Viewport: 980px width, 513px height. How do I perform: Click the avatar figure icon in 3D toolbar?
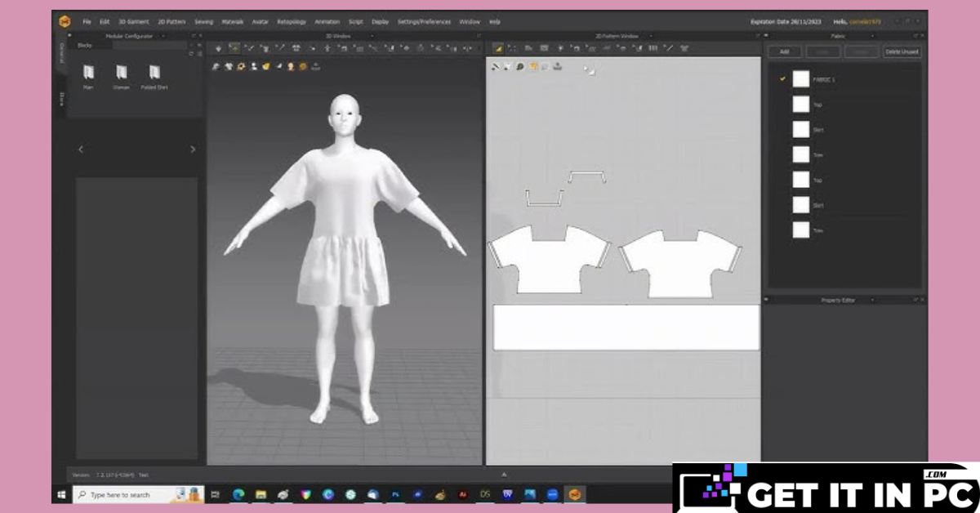point(327,49)
